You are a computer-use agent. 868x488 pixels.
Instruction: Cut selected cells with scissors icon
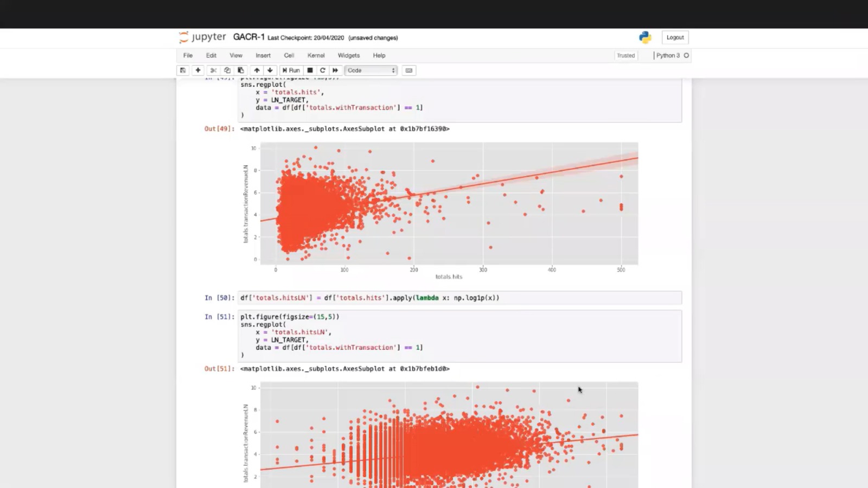[213, 70]
